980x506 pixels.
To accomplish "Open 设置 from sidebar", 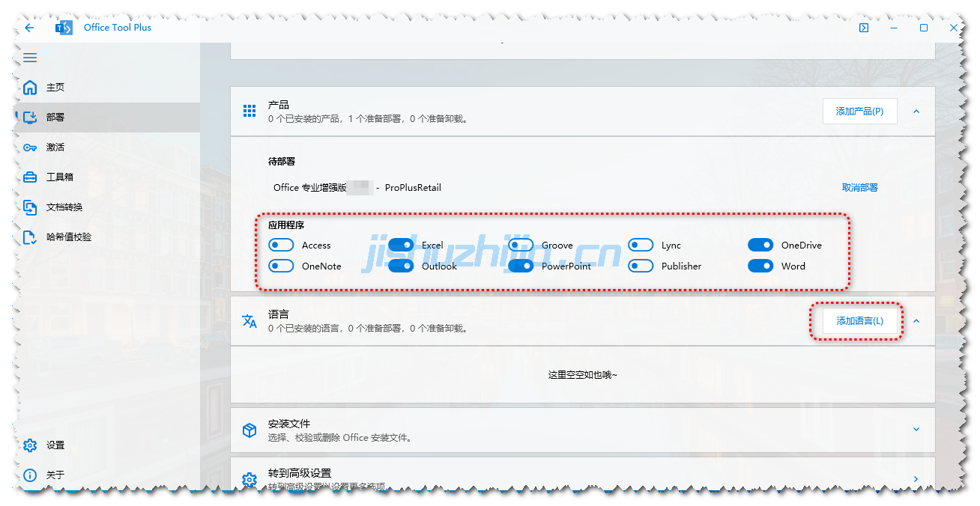I will pos(107,445).
